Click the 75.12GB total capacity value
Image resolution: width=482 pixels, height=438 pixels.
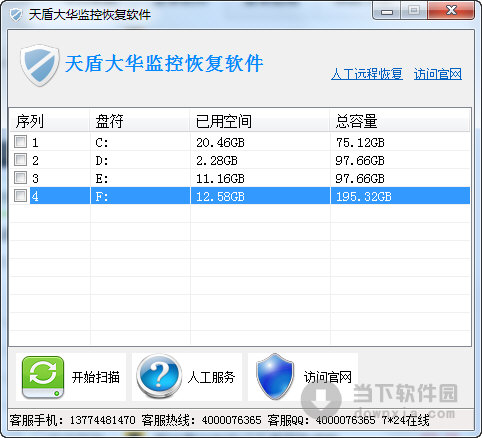[x=360, y=143]
